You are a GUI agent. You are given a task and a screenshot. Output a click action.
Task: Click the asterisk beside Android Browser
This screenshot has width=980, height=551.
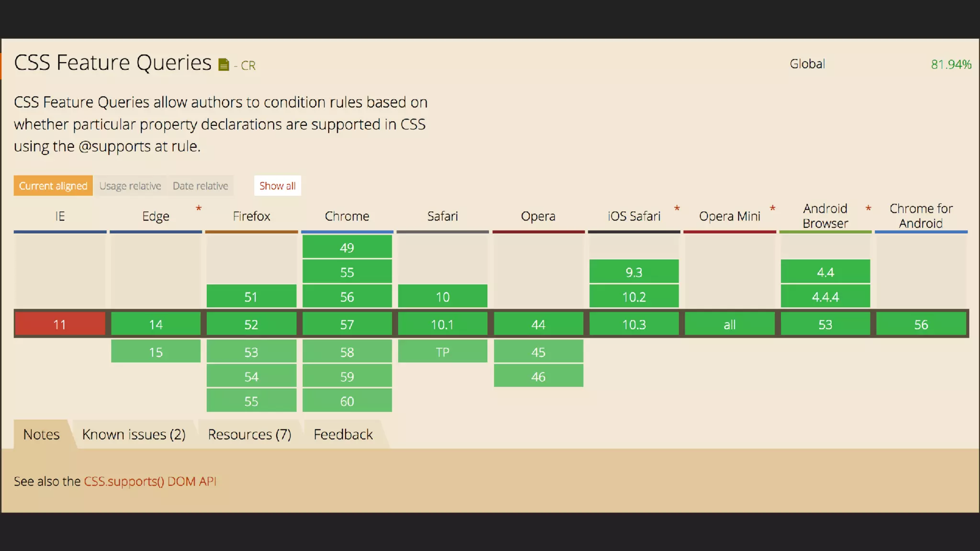click(x=868, y=209)
